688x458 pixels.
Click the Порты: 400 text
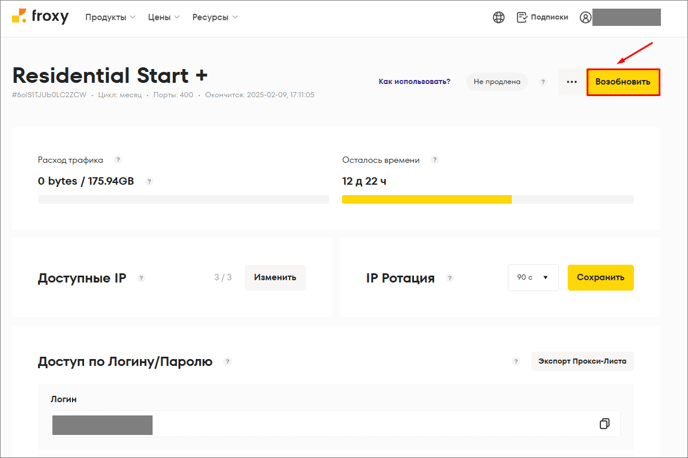(x=173, y=95)
